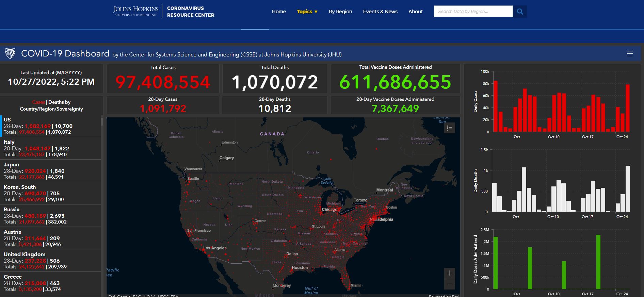Click Houston label on the map

click(300, 268)
